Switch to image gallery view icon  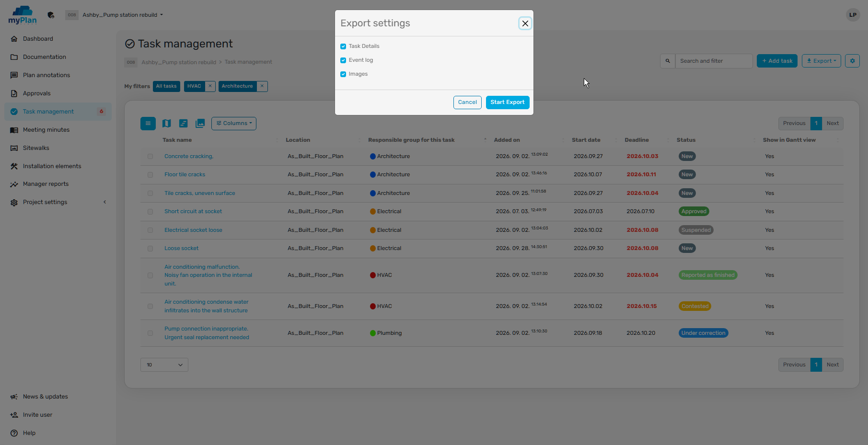(x=200, y=124)
